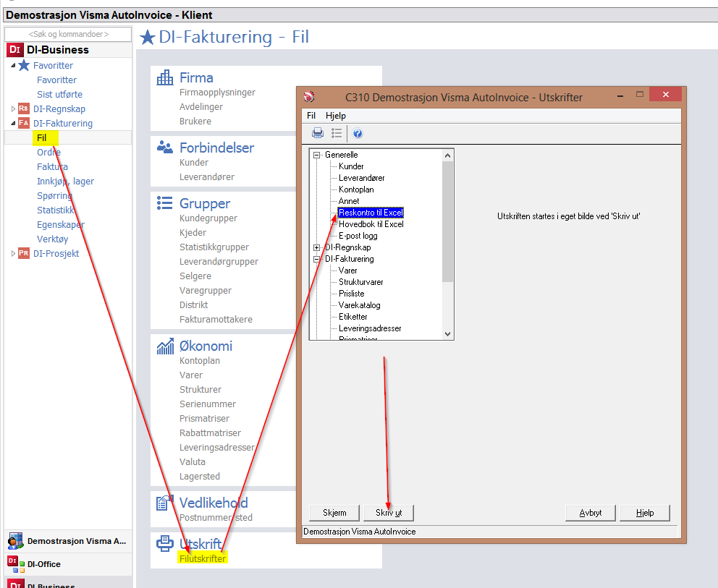718x588 pixels.
Task: Select Verktøy in sidebar
Action: (x=53, y=239)
